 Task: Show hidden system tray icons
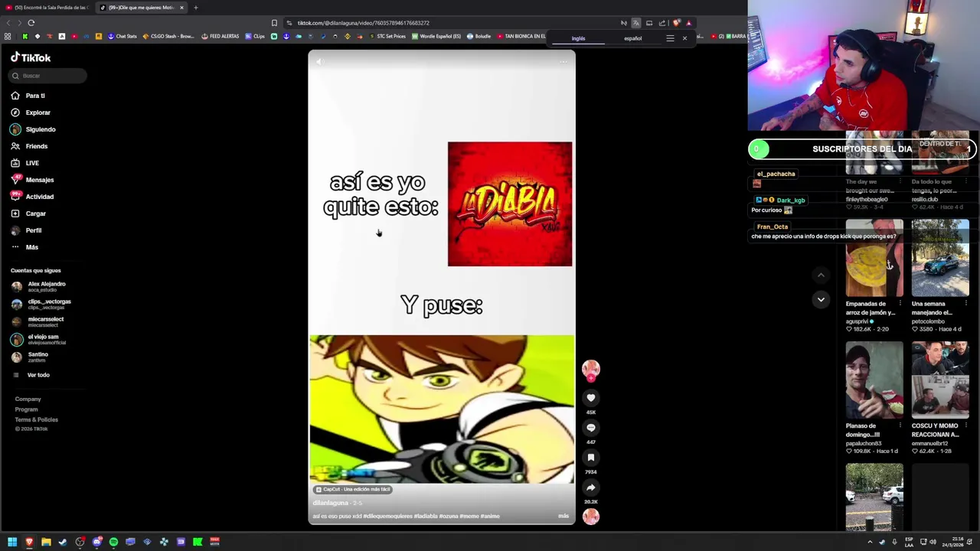870,542
